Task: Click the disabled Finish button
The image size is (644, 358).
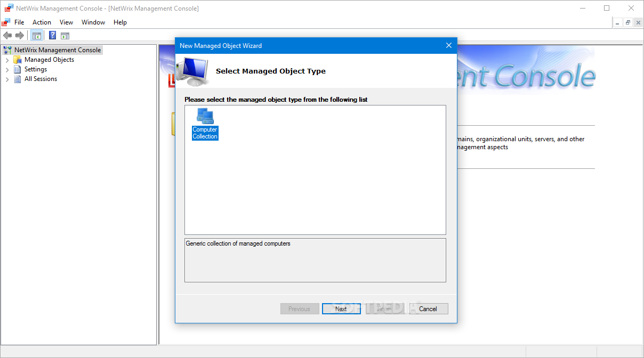Action: click(x=385, y=309)
